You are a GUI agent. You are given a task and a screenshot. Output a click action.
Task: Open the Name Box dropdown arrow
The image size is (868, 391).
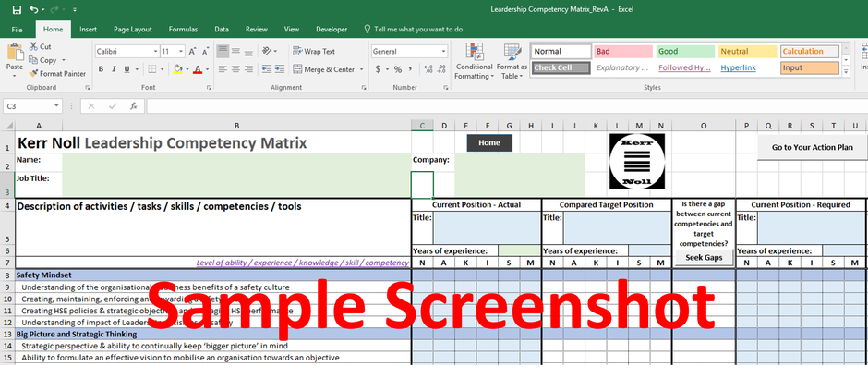click(56, 105)
